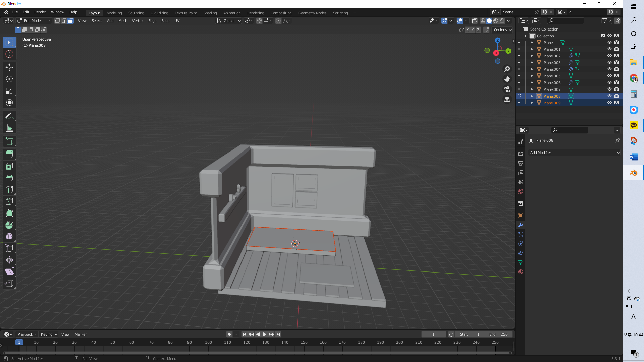Open the Render menu
644x362 pixels.
point(40,12)
